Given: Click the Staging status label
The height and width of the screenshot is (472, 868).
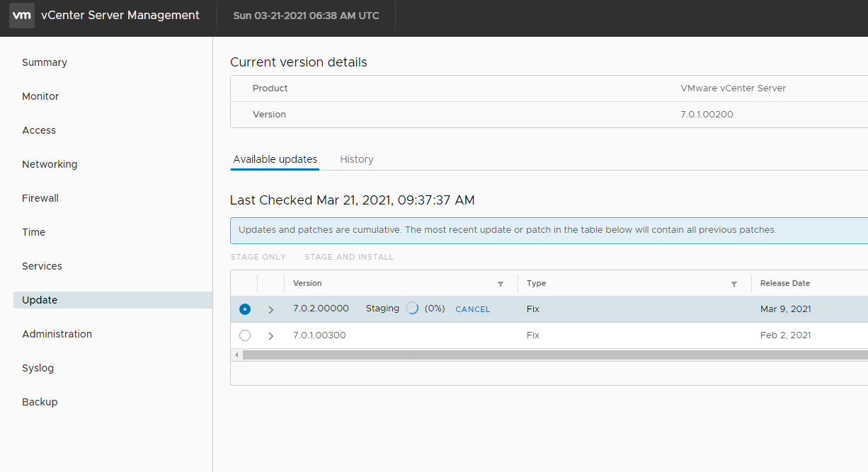Looking at the screenshot, I should pos(382,309).
